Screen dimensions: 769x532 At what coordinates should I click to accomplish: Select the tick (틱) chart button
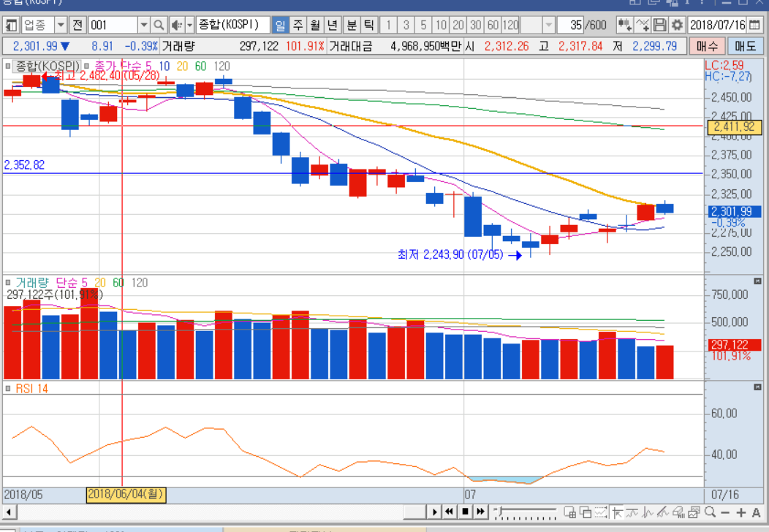[x=370, y=26]
